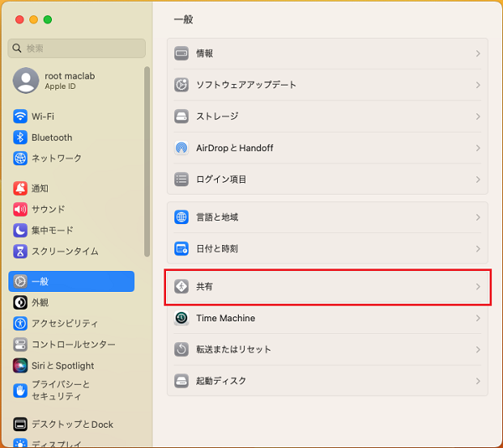Image resolution: width=503 pixels, height=448 pixels.
Task: Click 日付と時刻 calendar icon
Action: point(181,248)
